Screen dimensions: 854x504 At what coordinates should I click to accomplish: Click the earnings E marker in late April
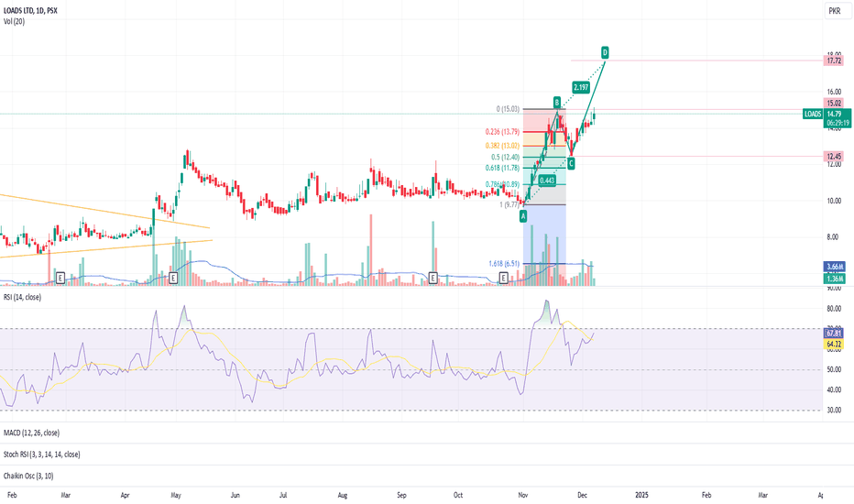point(172,278)
